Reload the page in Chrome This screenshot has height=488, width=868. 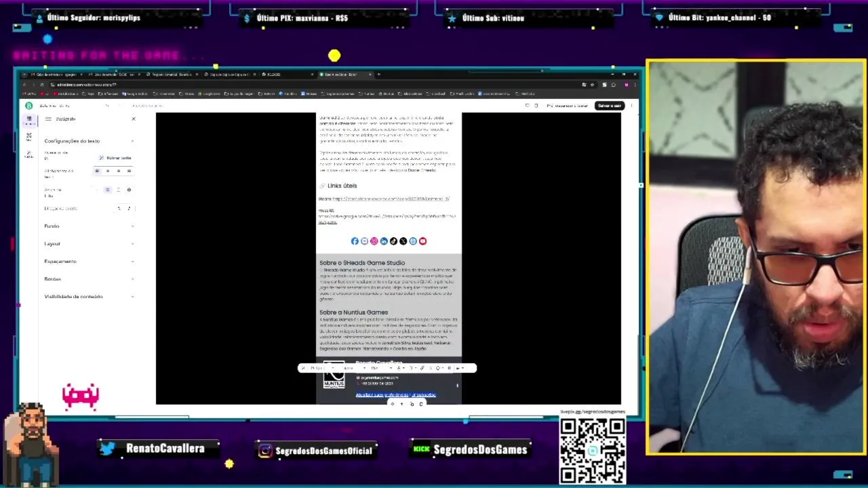tap(41, 85)
